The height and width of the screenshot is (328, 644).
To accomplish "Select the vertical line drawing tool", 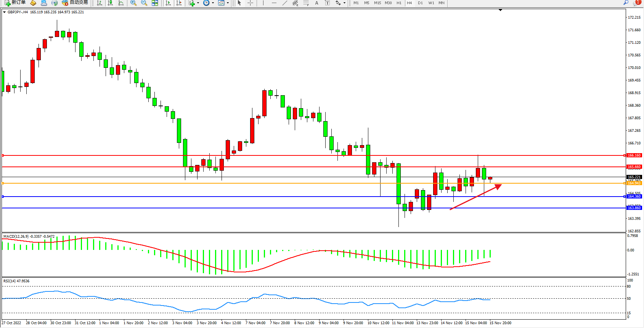I will pos(263,3).
